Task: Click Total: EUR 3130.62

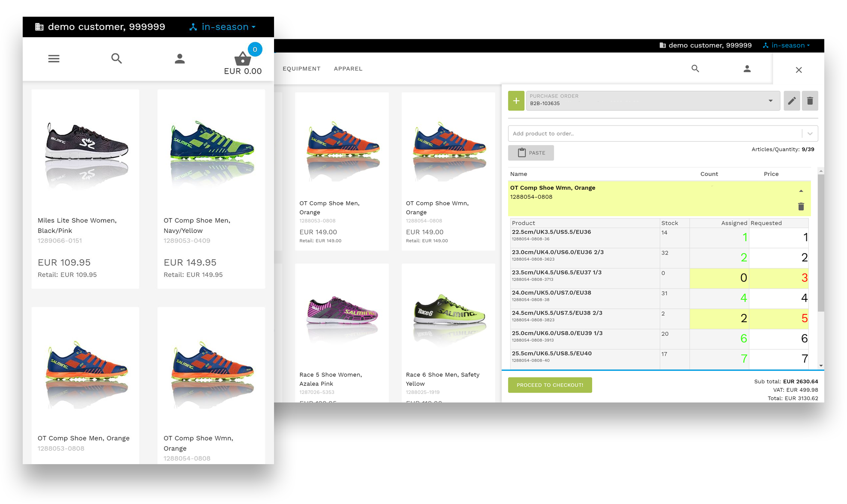Action: [793, 398]
